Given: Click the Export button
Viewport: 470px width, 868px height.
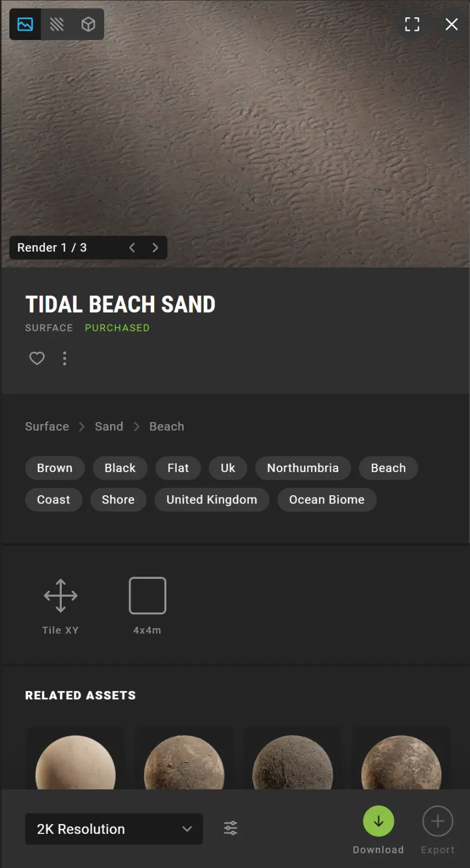Looking at the screenshot, I should 437,821.
